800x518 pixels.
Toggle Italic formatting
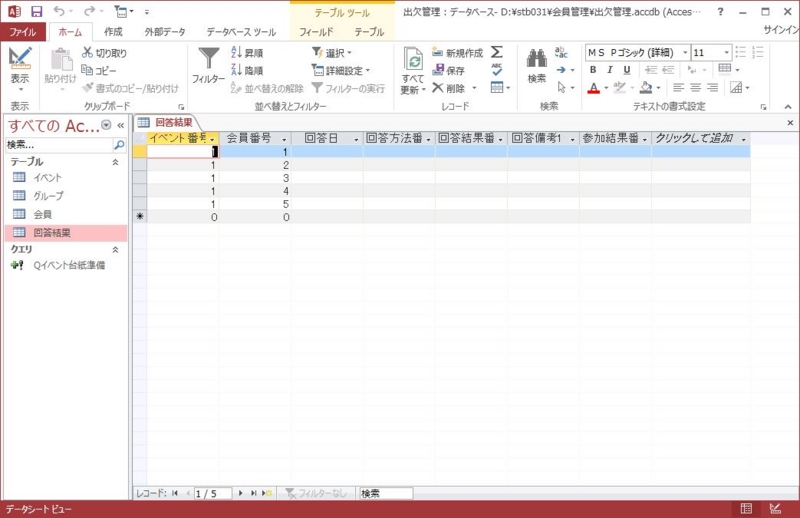610,69
